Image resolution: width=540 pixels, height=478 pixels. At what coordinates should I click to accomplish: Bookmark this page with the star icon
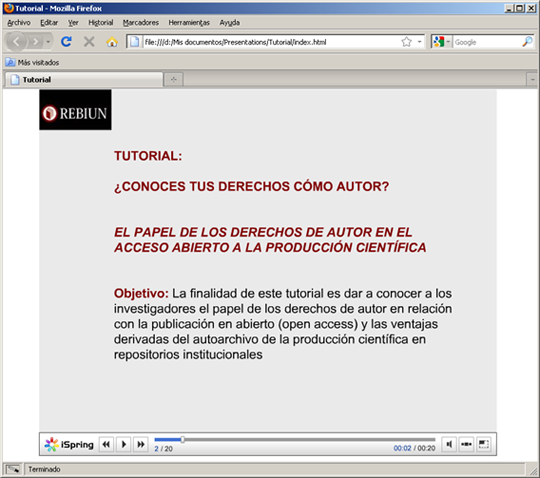click(406, 42)
